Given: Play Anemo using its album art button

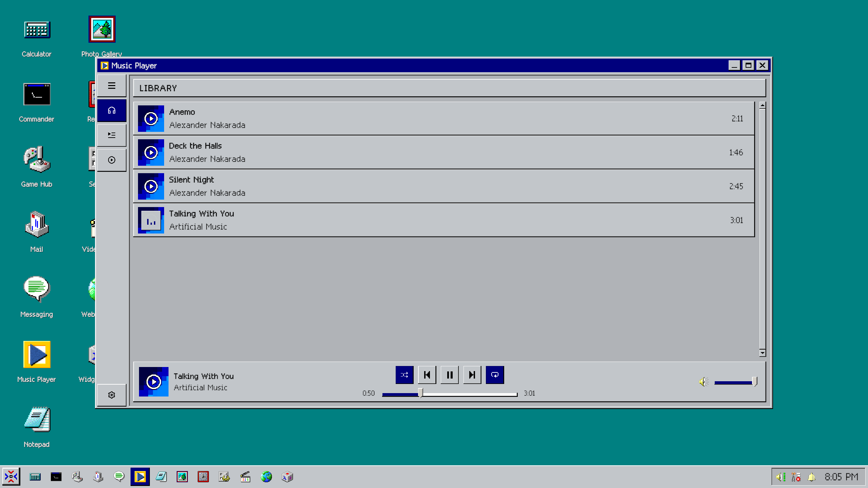Looking at the screenshot, I should 151,119.
